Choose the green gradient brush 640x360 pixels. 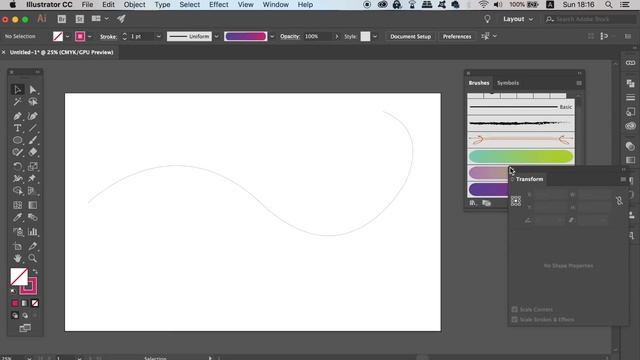[x=521, y=156]
